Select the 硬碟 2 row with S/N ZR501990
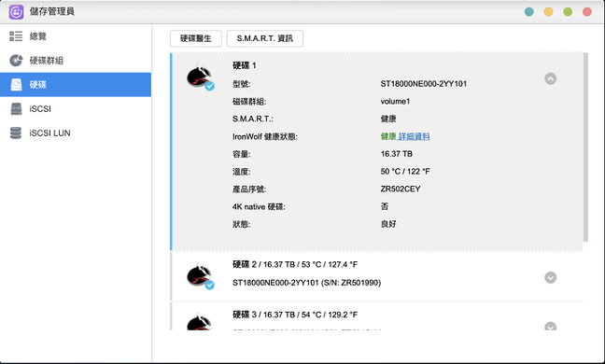This screenshot has width=605, height=364. pyautogui.click(x=376, y=276)
